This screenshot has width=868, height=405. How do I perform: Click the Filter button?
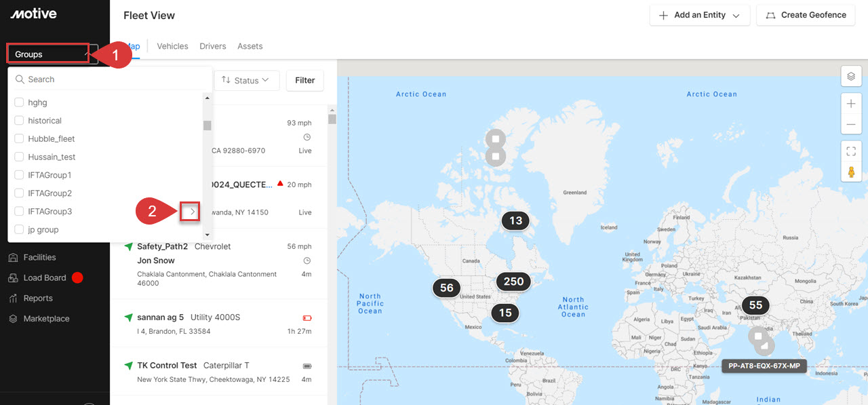[x=304, y=80]
